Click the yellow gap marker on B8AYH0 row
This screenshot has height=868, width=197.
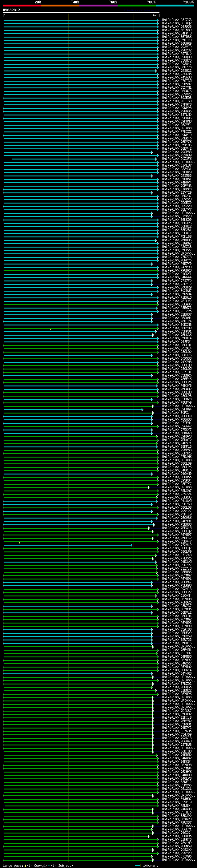[x=50, y=329]
